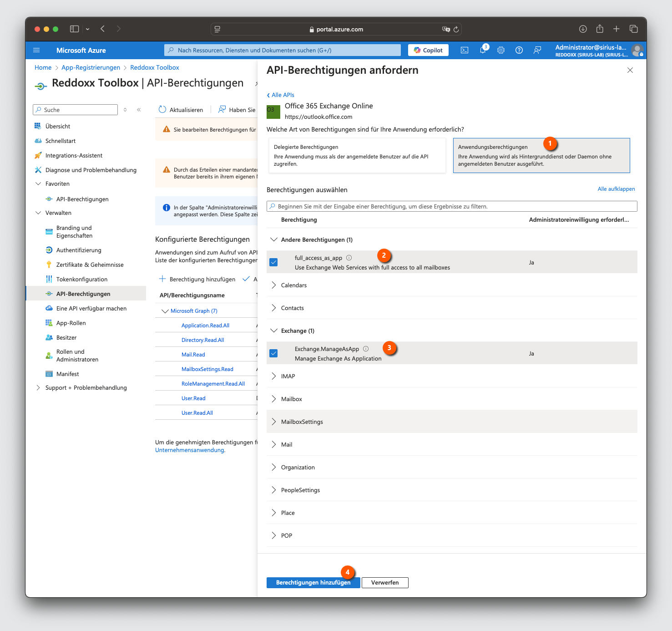Collapse the Verwalten section

[38, 213]
